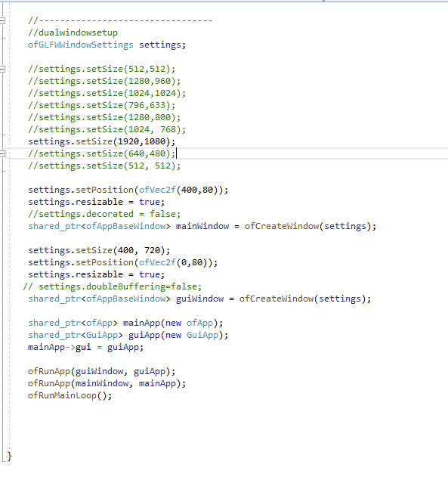Image resolution: width=448 pixels, height=486 pixels.
Task: Click the ofRunApp(guiWindow, guiApp) call
Action: [102, 371]
